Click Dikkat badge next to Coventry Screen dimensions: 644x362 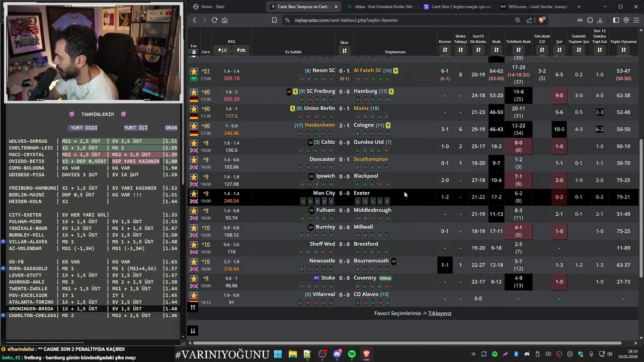pos(385,278)
